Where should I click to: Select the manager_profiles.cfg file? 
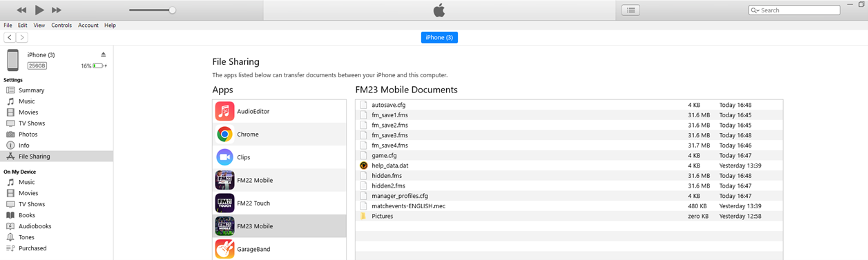coord(569,196)
